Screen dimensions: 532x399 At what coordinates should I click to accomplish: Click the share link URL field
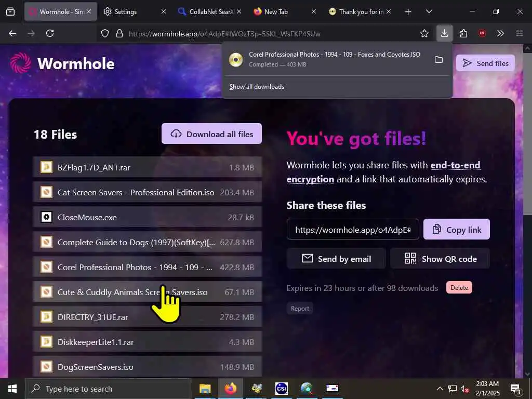(353, 229)
